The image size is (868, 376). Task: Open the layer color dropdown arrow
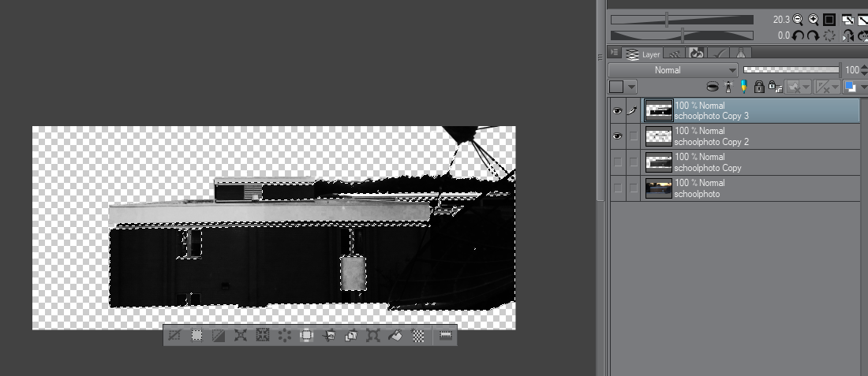point(863,87)
